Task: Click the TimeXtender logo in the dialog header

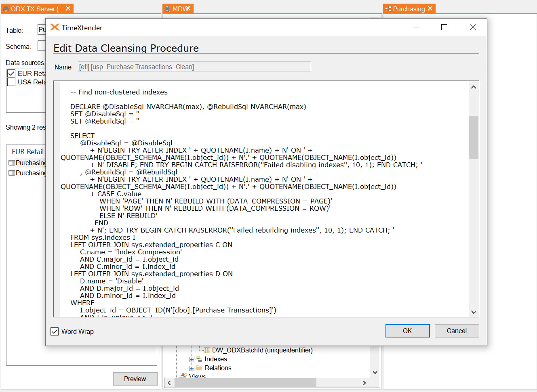Action: coord(55,27)
